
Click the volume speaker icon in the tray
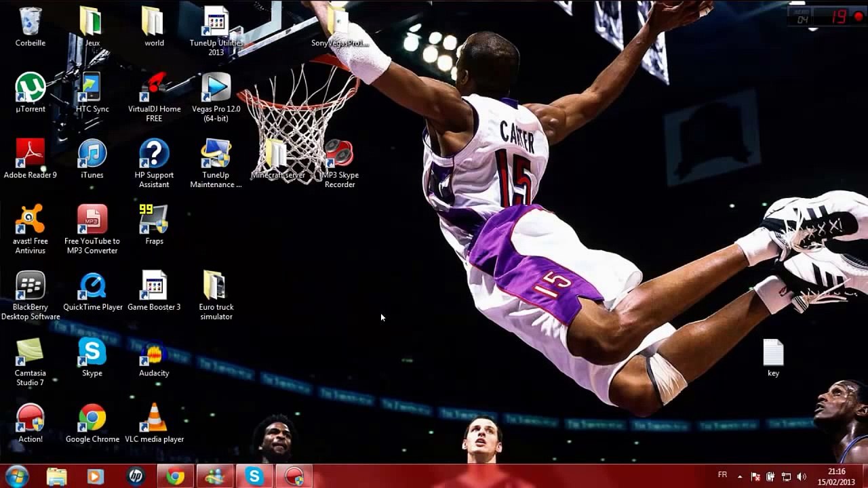click(802, 476)
